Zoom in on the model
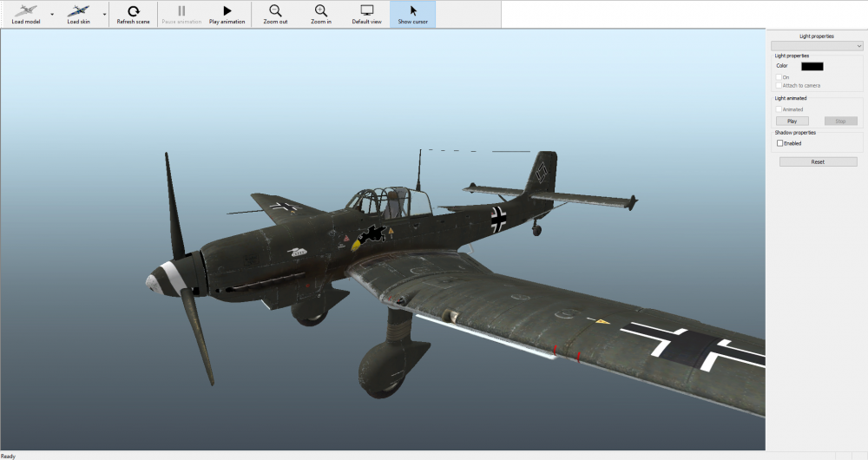Viewport: 868px width, 460px height. coord(321,15)
